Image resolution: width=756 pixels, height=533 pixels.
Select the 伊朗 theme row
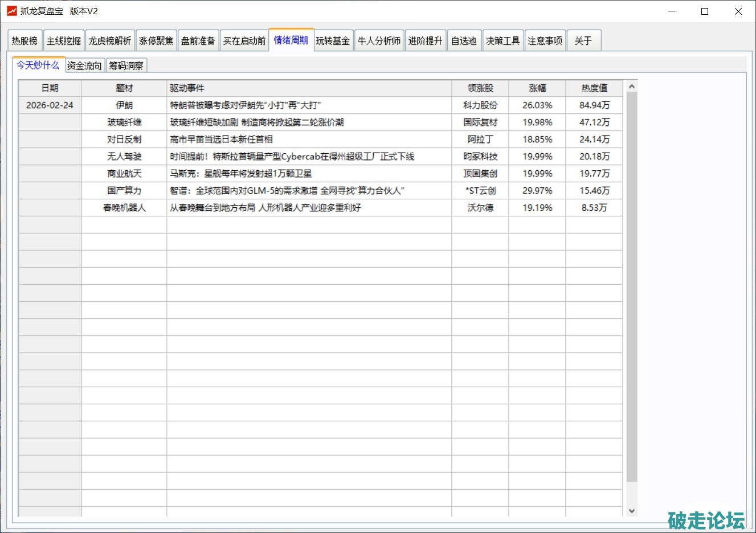[x=124, y=105]
